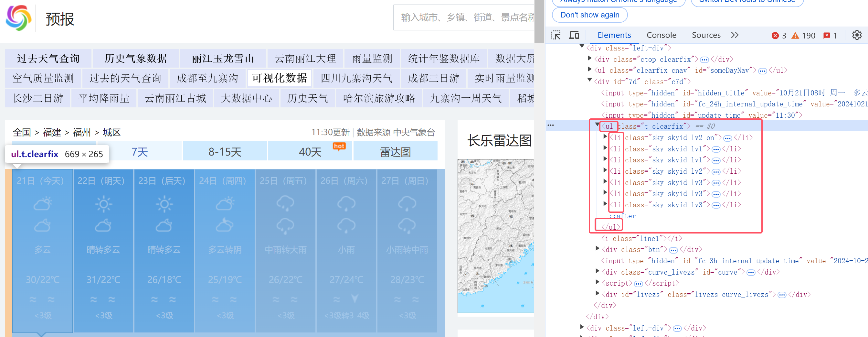Click the hot badge on 40天 tab
Image resolution: width=868 pixels, height=337 pixels.
(x=339, y=147)
